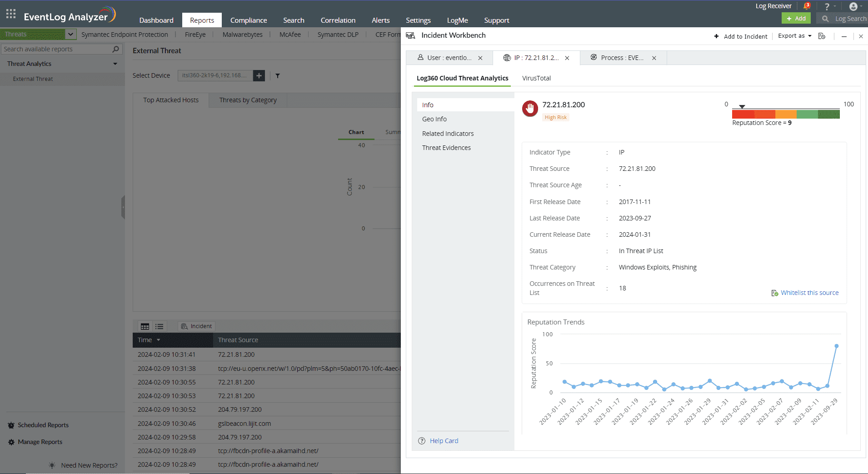Select the table view icon above results
Viewport: 868px width, 474px height.
click(145, 326)
